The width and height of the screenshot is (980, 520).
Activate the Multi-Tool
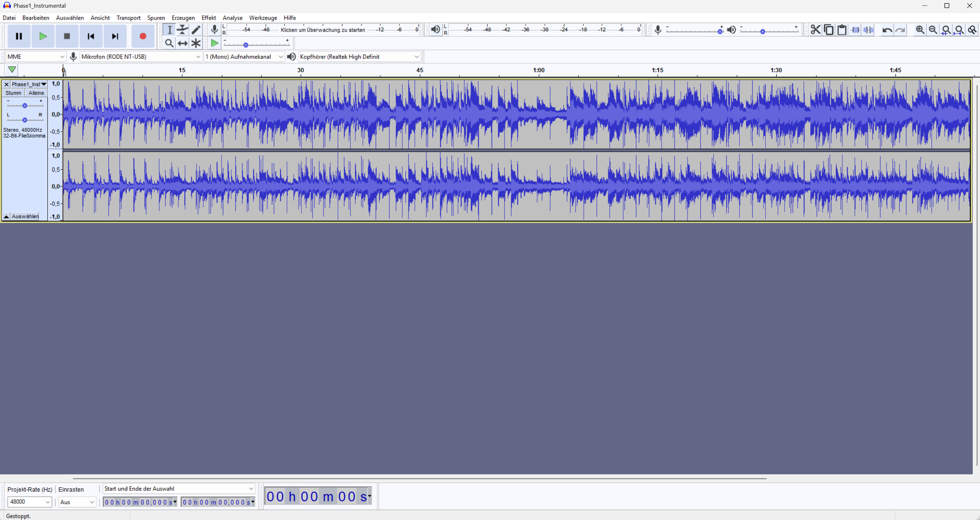(196, 43)
